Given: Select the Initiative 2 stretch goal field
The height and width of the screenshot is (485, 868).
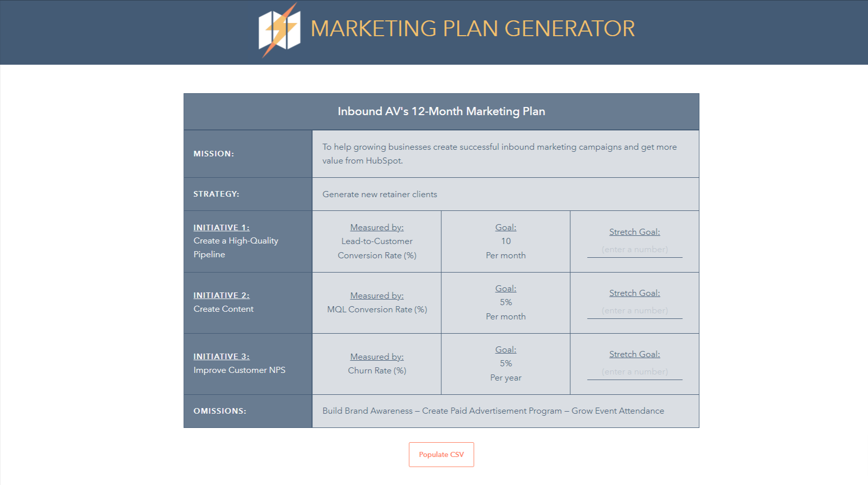Looking at the screenshot, I should coord(635,311).
